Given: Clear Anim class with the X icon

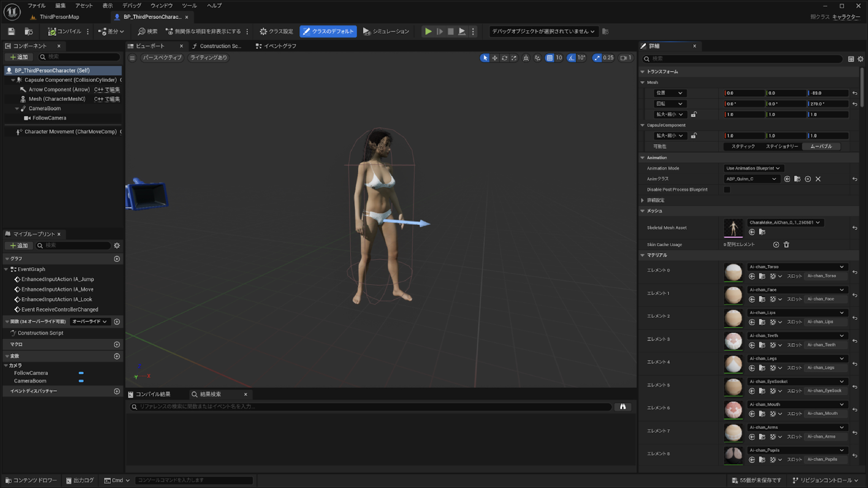Looking at the screenshot, I should pyautogui.click(x=818, y=179).
